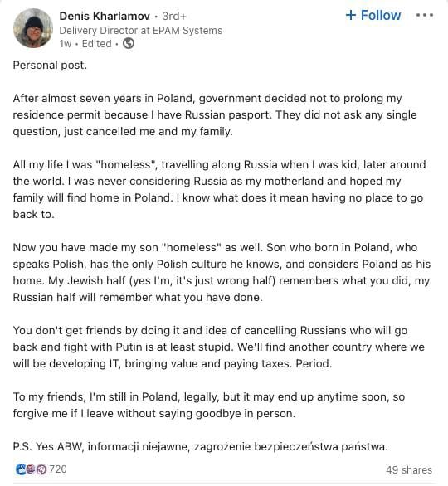Click the "Personal post." opening line
Image resolution: width=448 pixels, height=486 pixels.
click(50, 65)
